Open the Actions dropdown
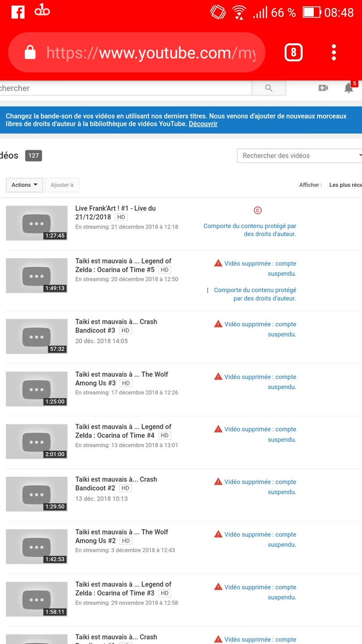 (x=24, y=185)
